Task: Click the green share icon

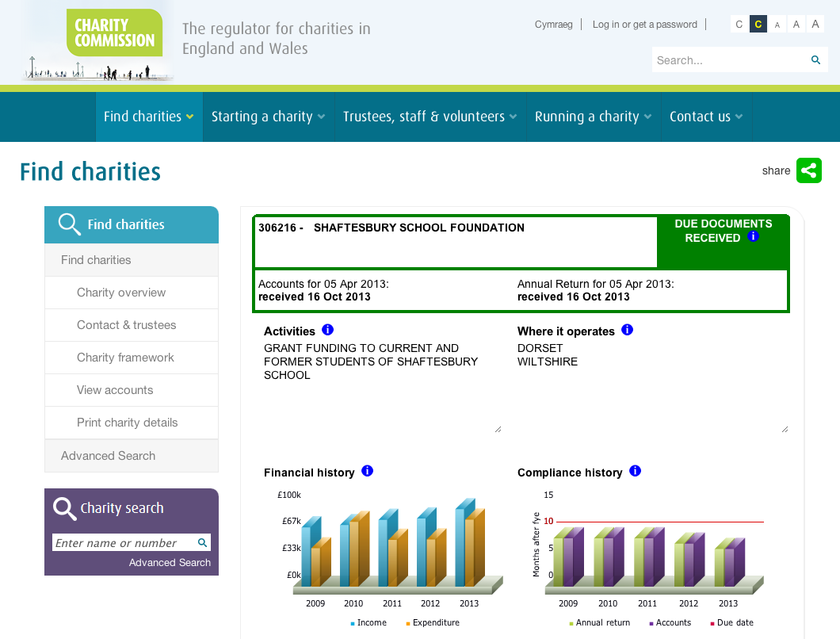Action: 809,170
